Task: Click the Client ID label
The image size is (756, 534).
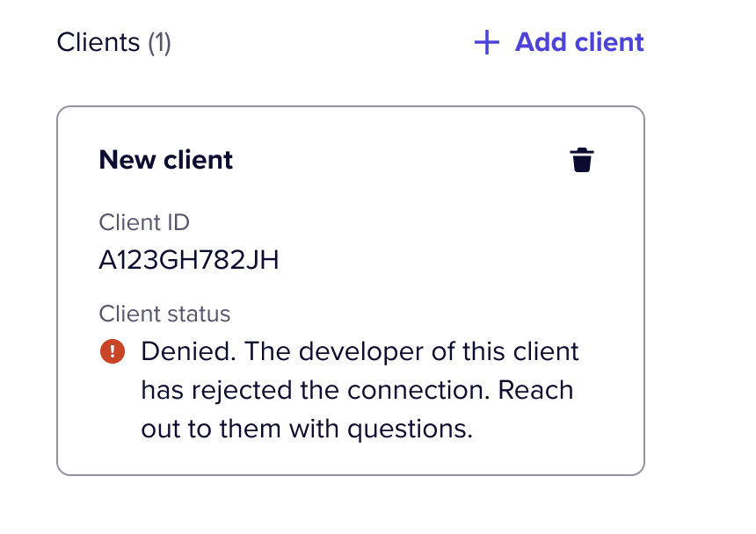Action: point(144,222)
